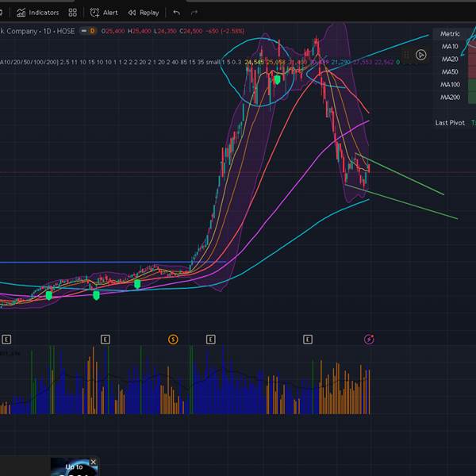
Task: Click the MA indicator legend values
Action: coord(119,62)
